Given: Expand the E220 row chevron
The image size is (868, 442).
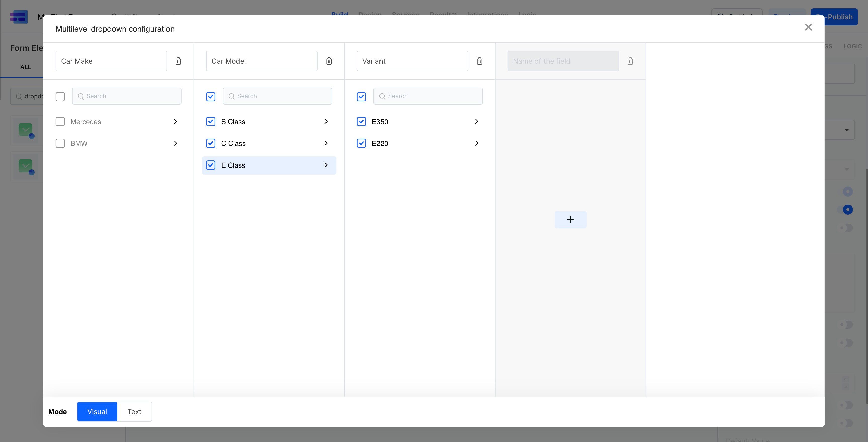Looking at the screenshot, I should pyautogui.click(x=476, y=143).
